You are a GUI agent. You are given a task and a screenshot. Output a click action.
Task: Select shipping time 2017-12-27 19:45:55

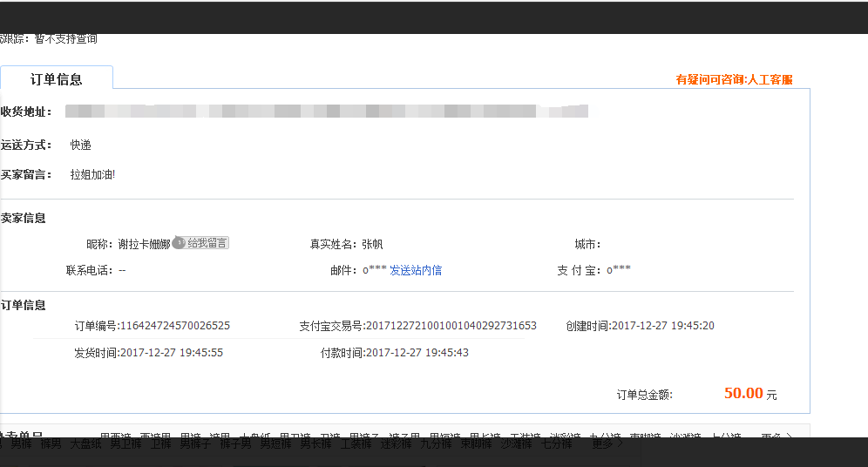172,353
